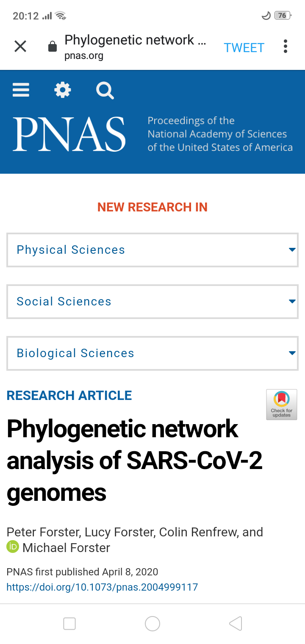
Task: Select the article title heading
Action: (135, 461)
